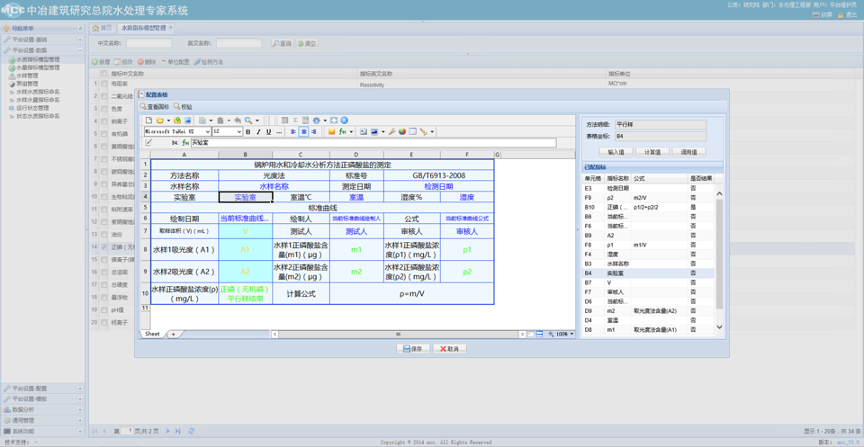The width and height of the screenshot is (864, 447).
Task: Open the font size dropdown
Action: coord(239,132)
